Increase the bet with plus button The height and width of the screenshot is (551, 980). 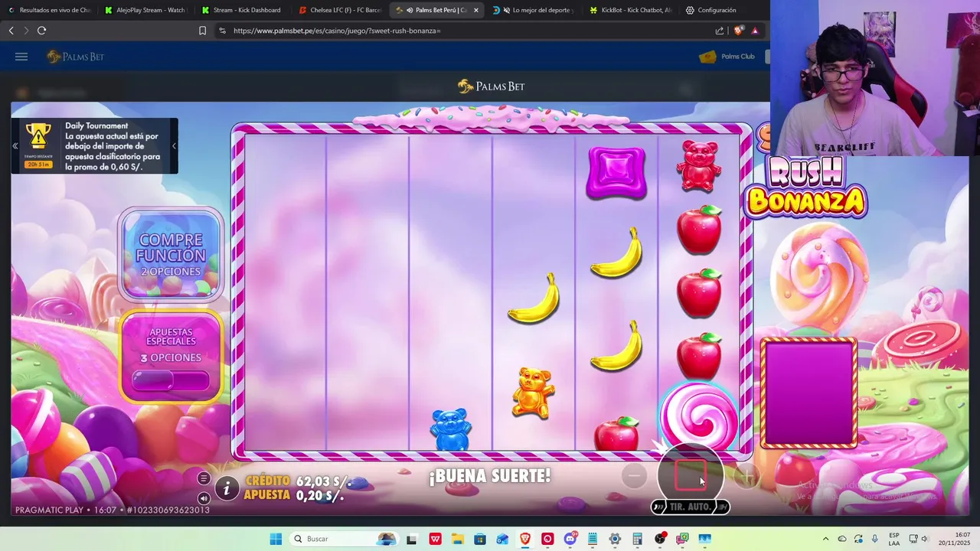click(x=747, y=476)
